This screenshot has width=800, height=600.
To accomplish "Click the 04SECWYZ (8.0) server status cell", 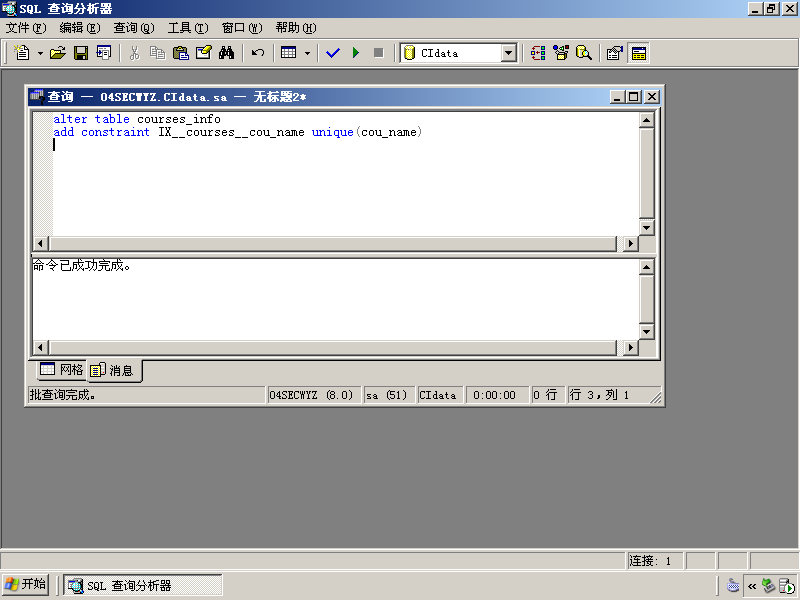I will (x=314, y=395).
